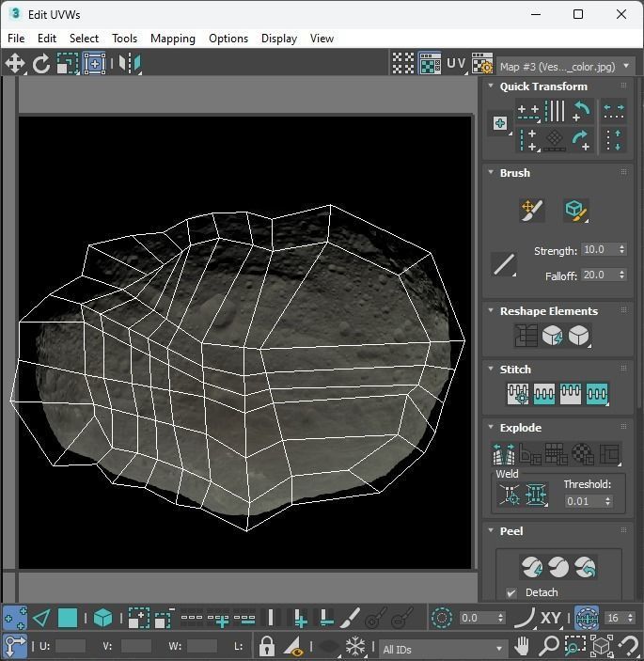Click the Strength value field

pos(599,249)
